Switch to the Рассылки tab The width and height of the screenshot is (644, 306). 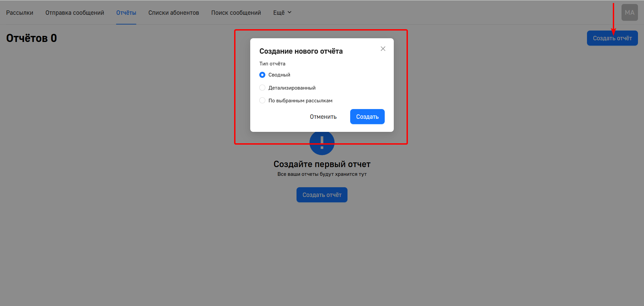19,12
